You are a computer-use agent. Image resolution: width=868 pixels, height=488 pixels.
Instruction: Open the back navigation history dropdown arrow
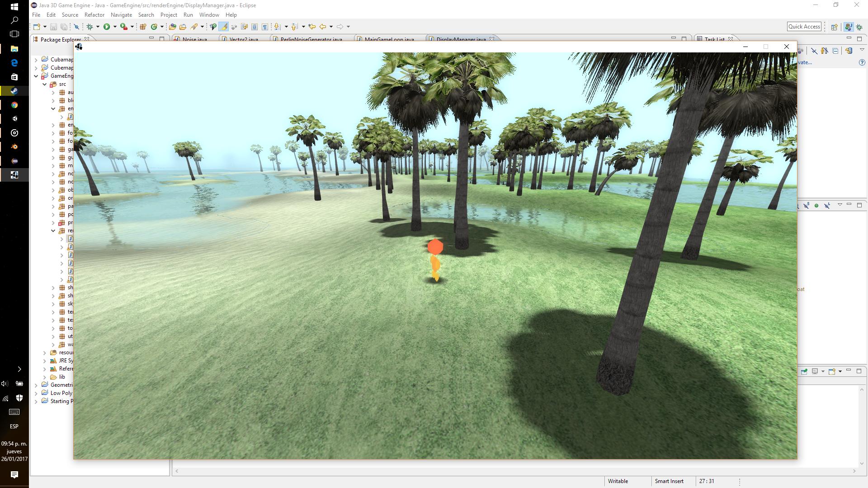pyautogui.click(x=332, y=27)
